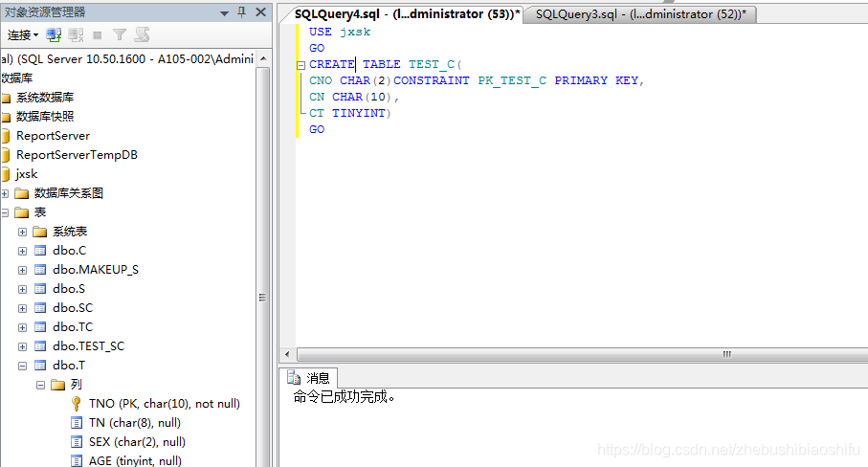This screenshot has width=868, height=467.
Task: Click the TN column icon
Action: point(77,423)
